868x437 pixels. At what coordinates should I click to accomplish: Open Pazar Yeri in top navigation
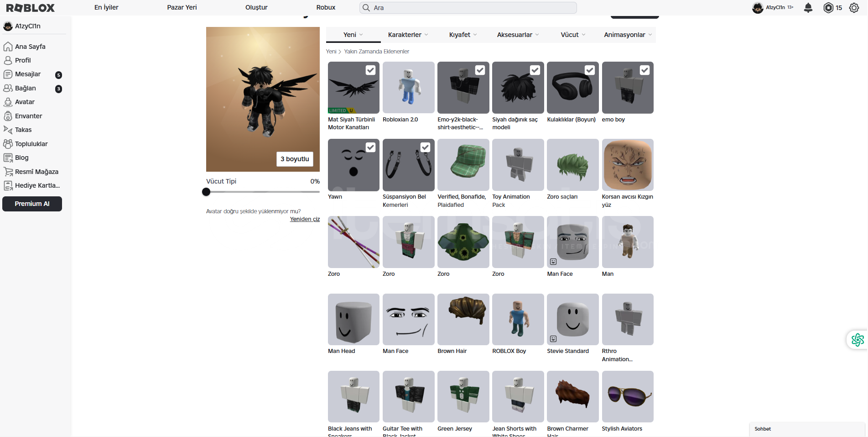click(182, 7)
